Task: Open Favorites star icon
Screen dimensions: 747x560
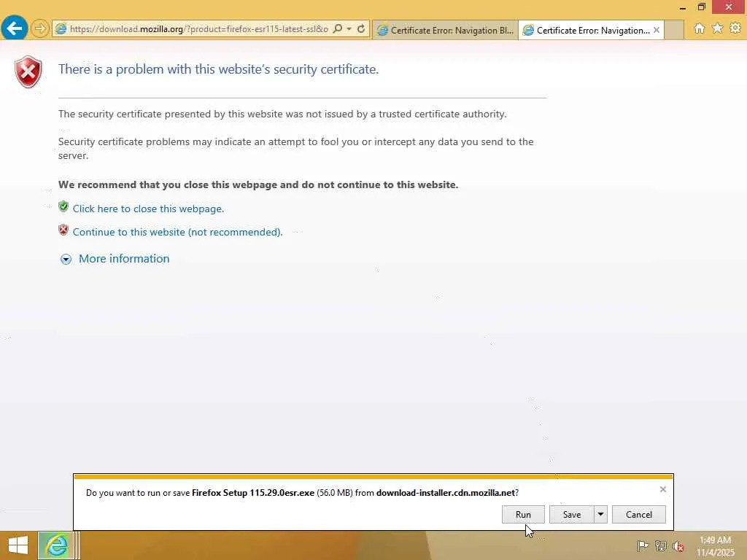Action: pyautogui.click(x=717, y=28)
